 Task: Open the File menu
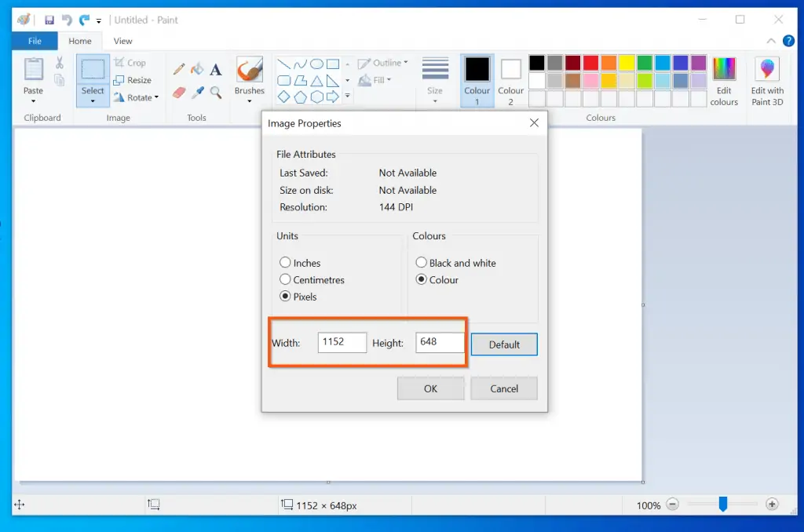35,41
